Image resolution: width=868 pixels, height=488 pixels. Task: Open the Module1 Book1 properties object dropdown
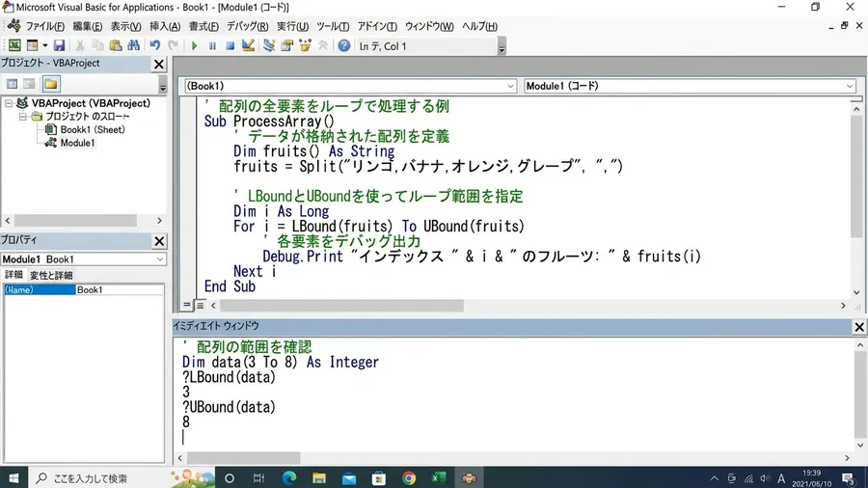[x=160, y=258]
